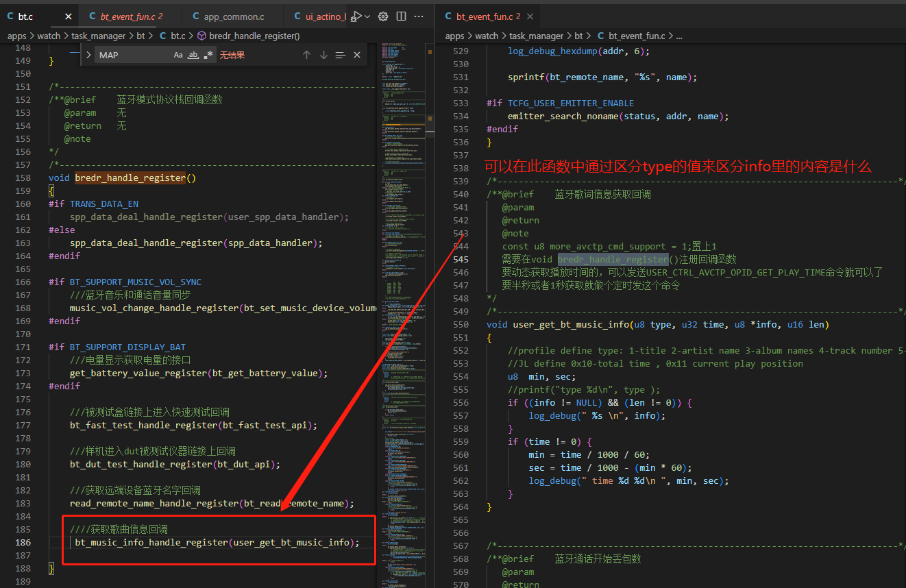Open the More Actions ellipsis menu
This screenshot has height=588, width=906.
(x=419, y=16)
